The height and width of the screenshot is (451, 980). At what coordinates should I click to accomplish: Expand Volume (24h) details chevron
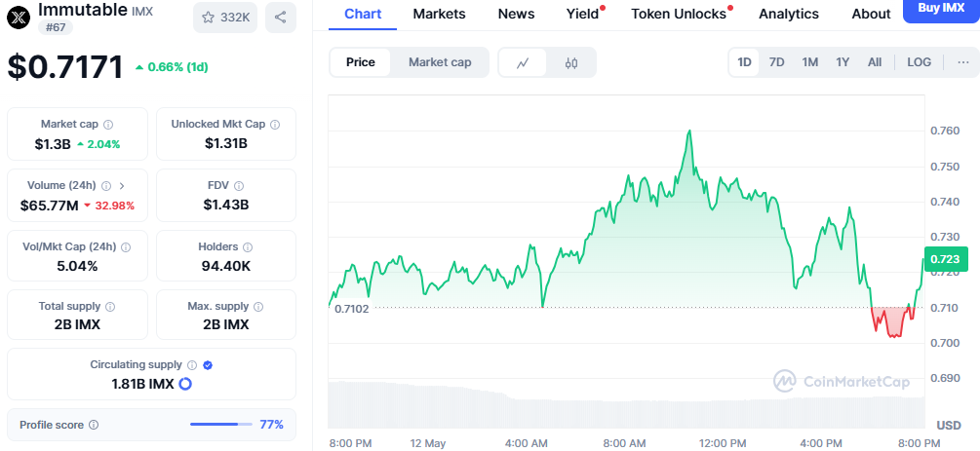tap(122, 185)
